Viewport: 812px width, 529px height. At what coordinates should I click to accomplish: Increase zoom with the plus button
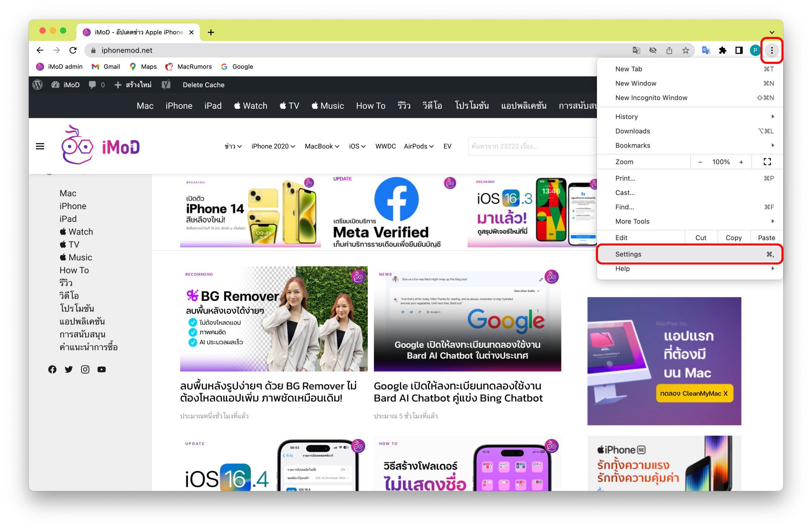pyautogui.click(x=741, y=162)
